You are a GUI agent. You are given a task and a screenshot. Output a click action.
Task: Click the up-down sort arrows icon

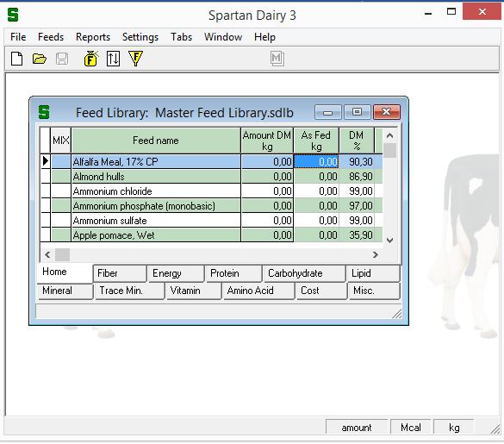click(x=113, y=59)
